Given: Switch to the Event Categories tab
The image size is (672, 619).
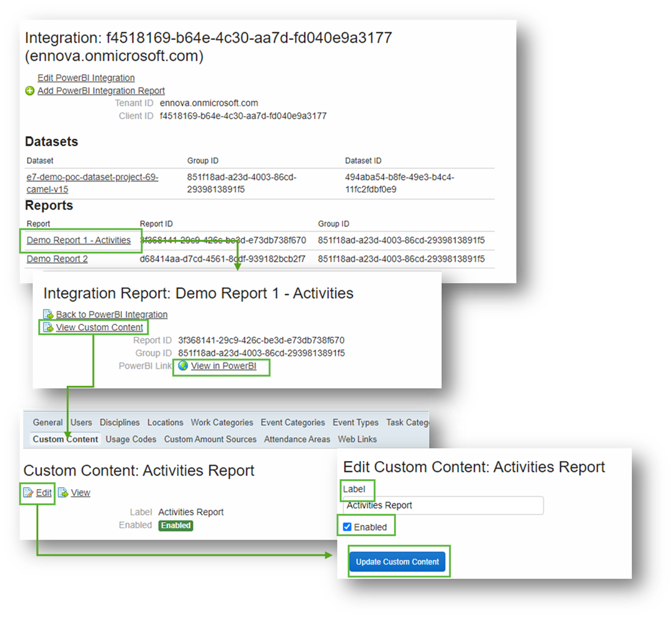Looking at the screenshot, I should (293, 423).
